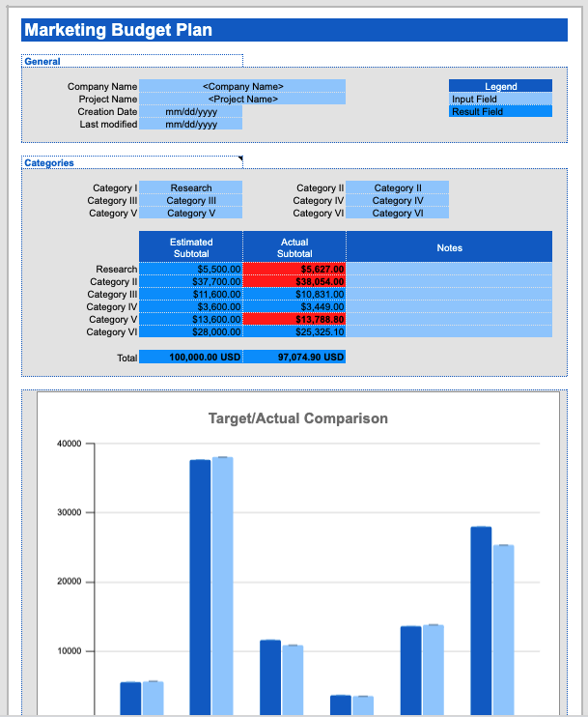Select the Category VI input cell

[x=398, y=213]
